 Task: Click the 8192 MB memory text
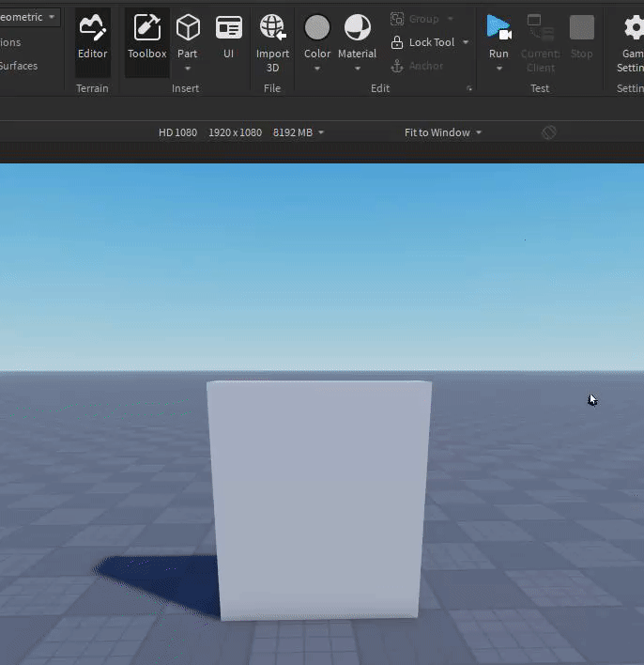point(293,132)
